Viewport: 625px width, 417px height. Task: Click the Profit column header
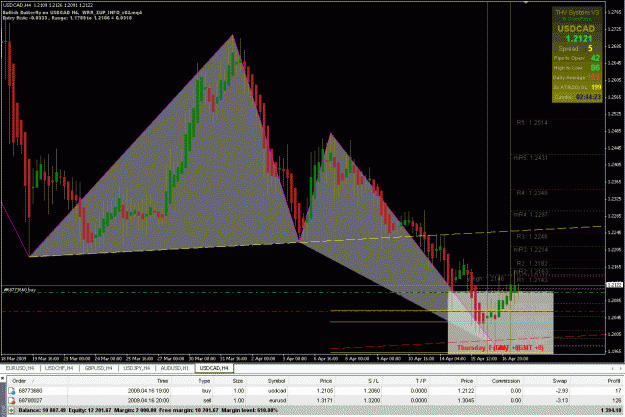pyautogui.click(x=614, y=381)
